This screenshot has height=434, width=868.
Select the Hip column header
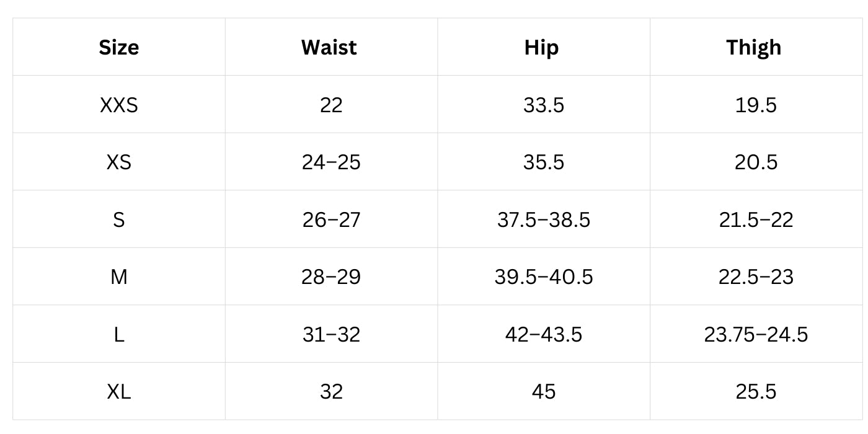[x=541, y=48]
